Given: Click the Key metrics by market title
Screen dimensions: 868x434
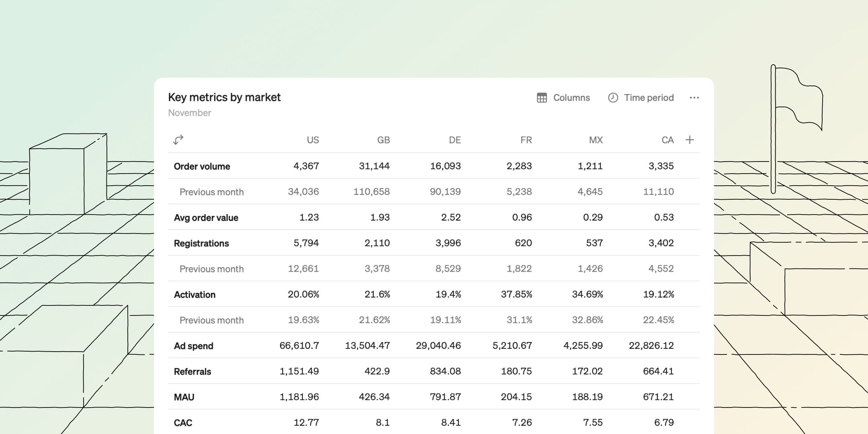Looking at the screenshot, I should coord(224,97).
